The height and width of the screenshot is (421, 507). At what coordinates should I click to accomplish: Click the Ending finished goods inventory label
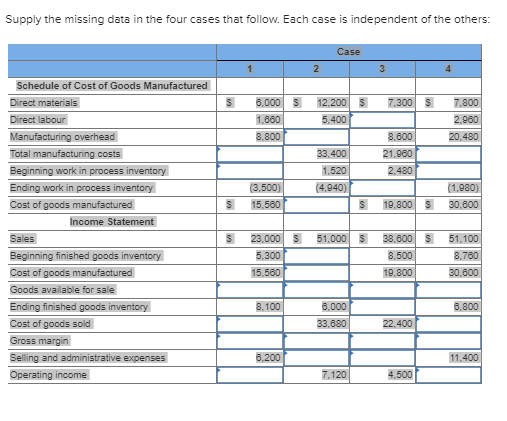coord(79,307)
